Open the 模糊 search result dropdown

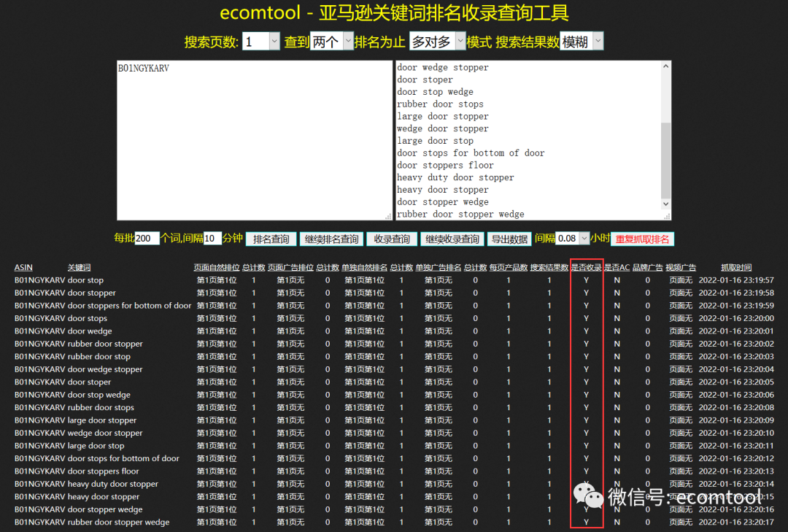pos(582,42)
